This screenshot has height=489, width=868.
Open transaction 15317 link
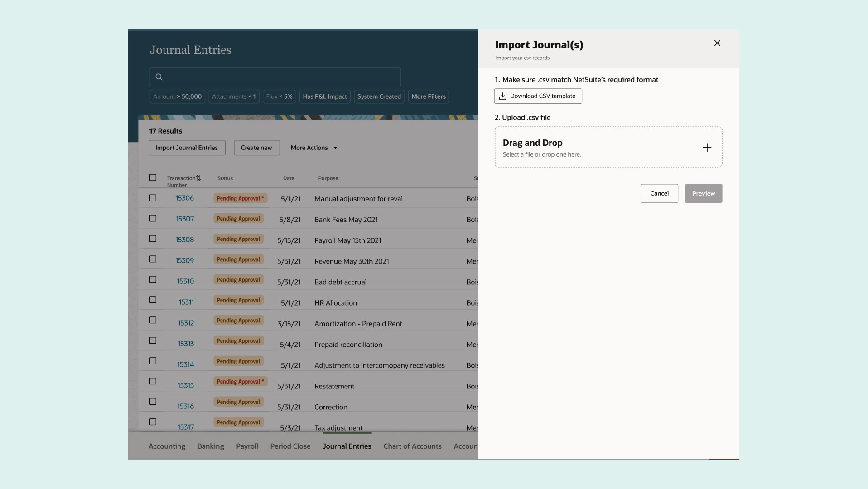186,427
